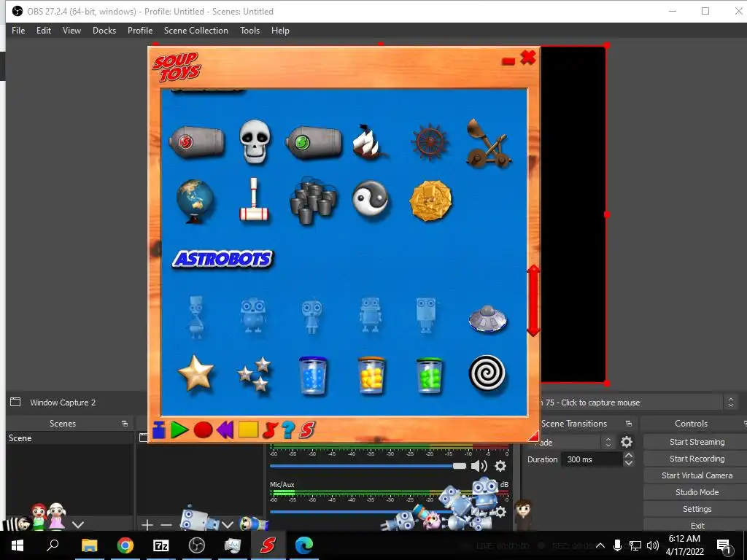Open the Edit menu
The height and width of the screenshot is (560, 747).
click(43, 31)
